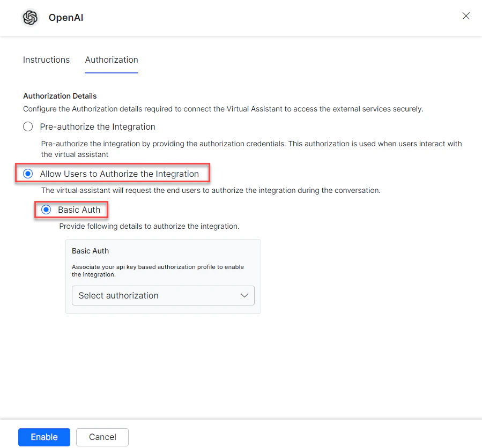Select the Pre-authorize the Integration radio button
Screen dimensions: 482x448
[x=27, y=126]
